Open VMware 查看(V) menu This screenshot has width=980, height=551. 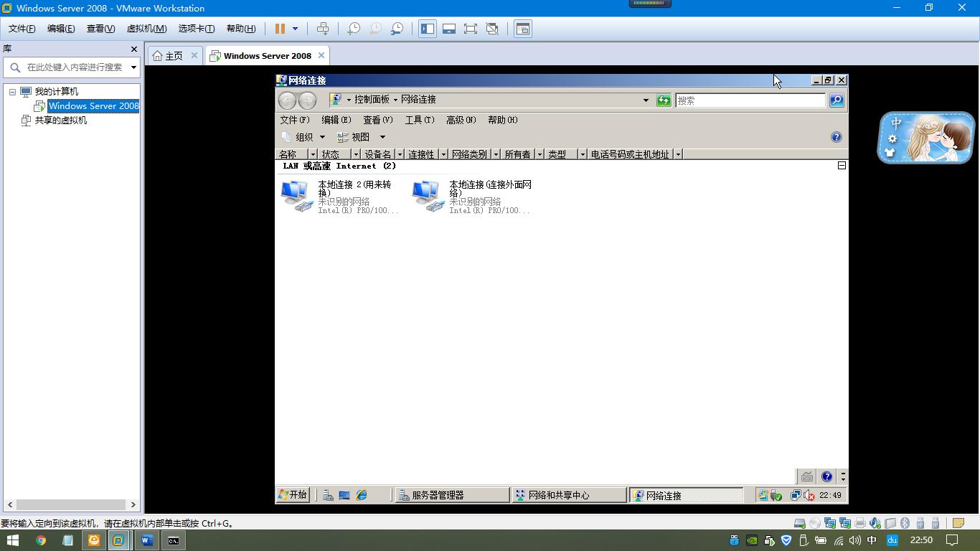[x=100, y=29]
